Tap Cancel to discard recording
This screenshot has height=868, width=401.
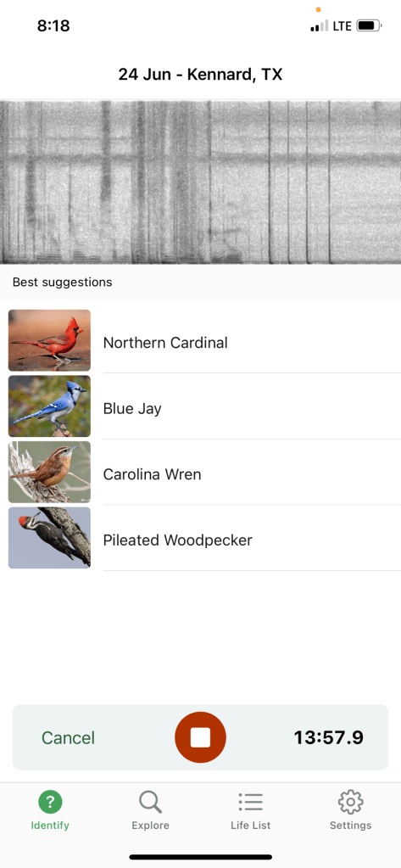point(68,738)
